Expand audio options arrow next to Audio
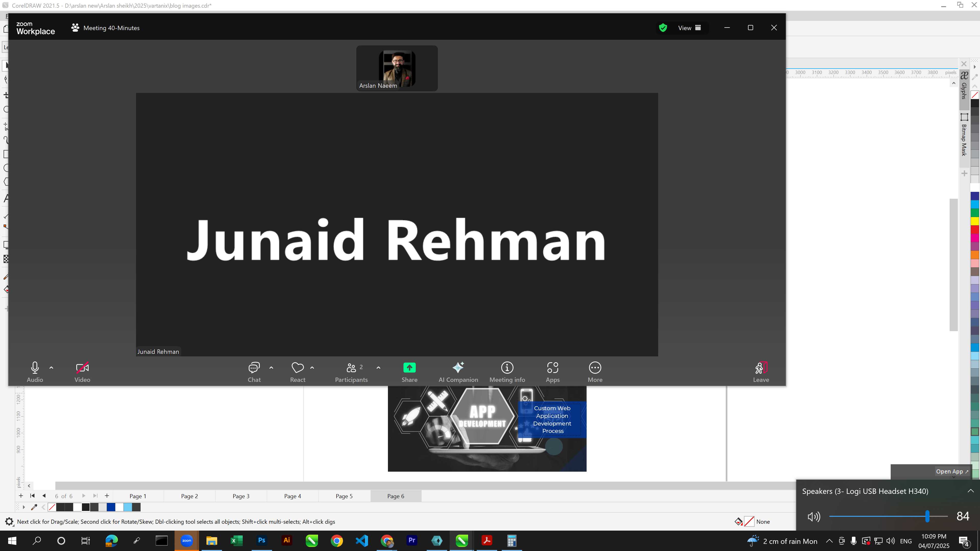The height and width of the screenshot is (551, 980). 51,368
